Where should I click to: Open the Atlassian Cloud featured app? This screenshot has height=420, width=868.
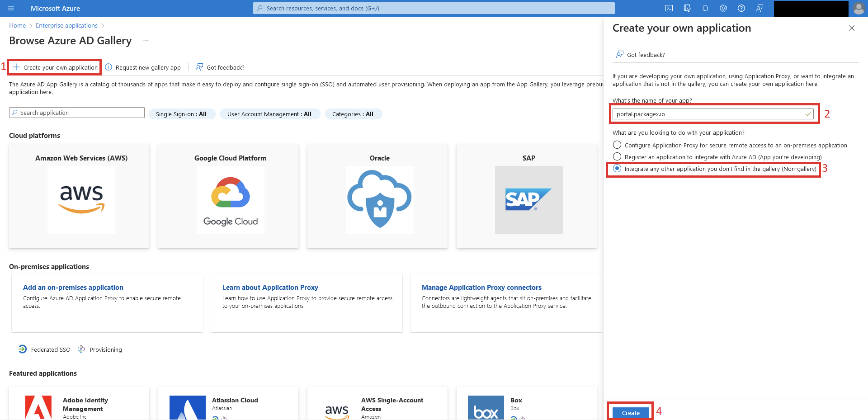228,403
